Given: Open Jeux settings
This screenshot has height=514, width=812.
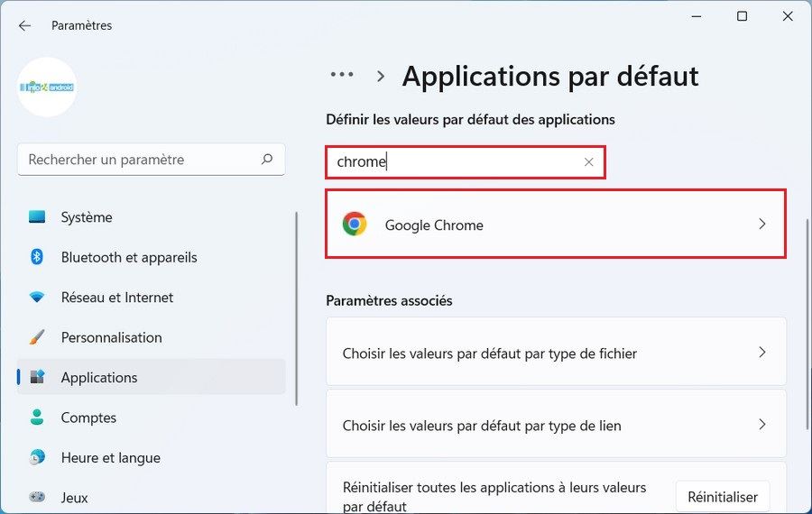Looking at the screenshot, I should [x=152, y=498].
